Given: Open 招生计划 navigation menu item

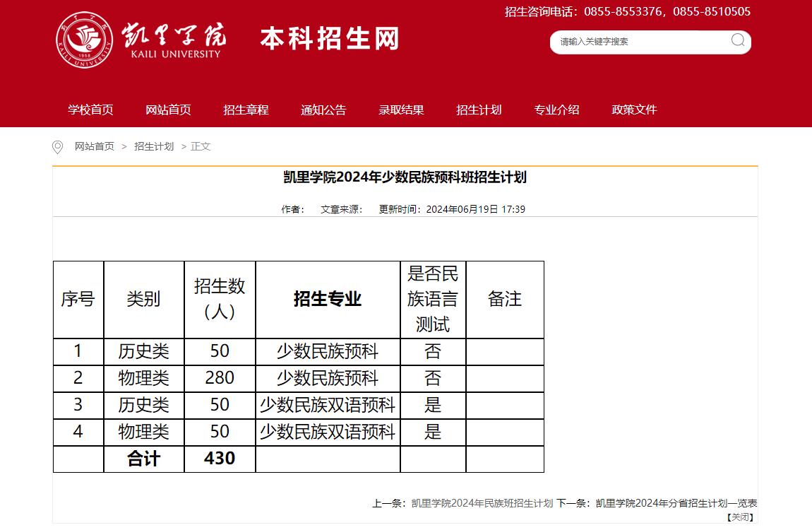Looking at the screenshot, I should pyautogui.click(x=479, y=110).
